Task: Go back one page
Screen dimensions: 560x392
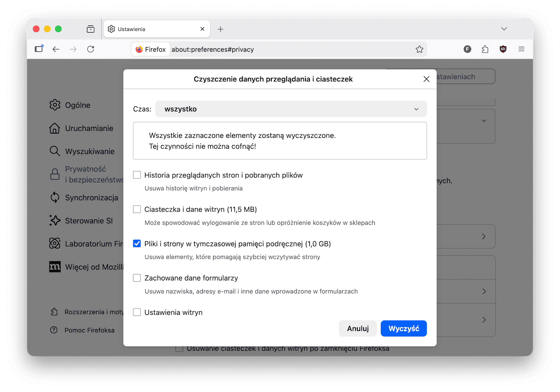Action: pos(56,49)
